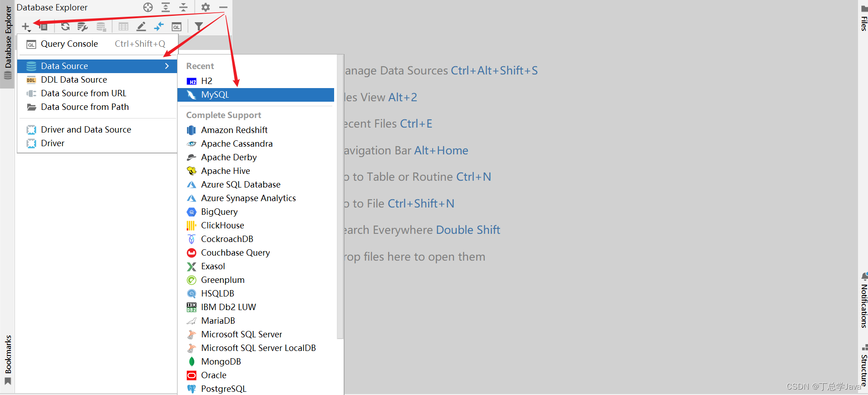868x395 pixels.
Task: Click the Oracle red icon
Action: click(x=192, y=375)
